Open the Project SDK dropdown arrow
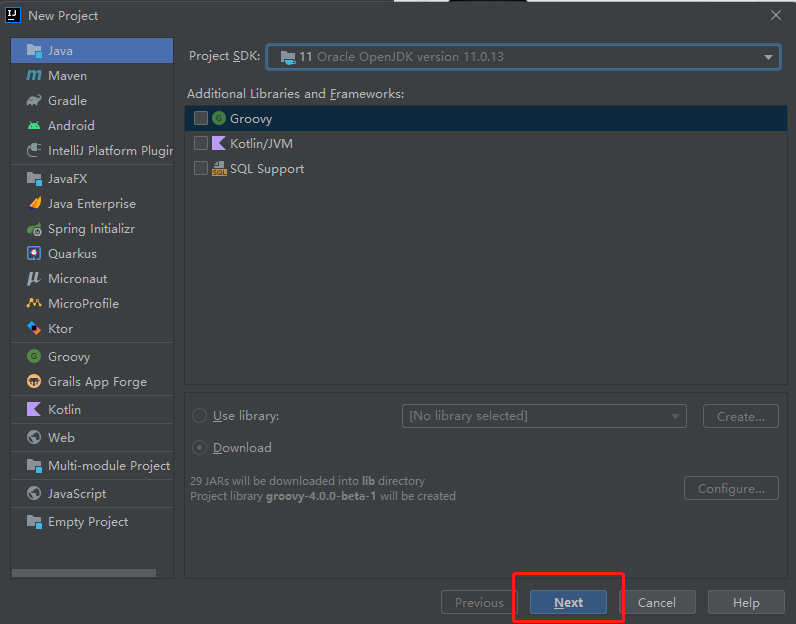The width and height of the screenshot is (796, 624). (768, 57)
